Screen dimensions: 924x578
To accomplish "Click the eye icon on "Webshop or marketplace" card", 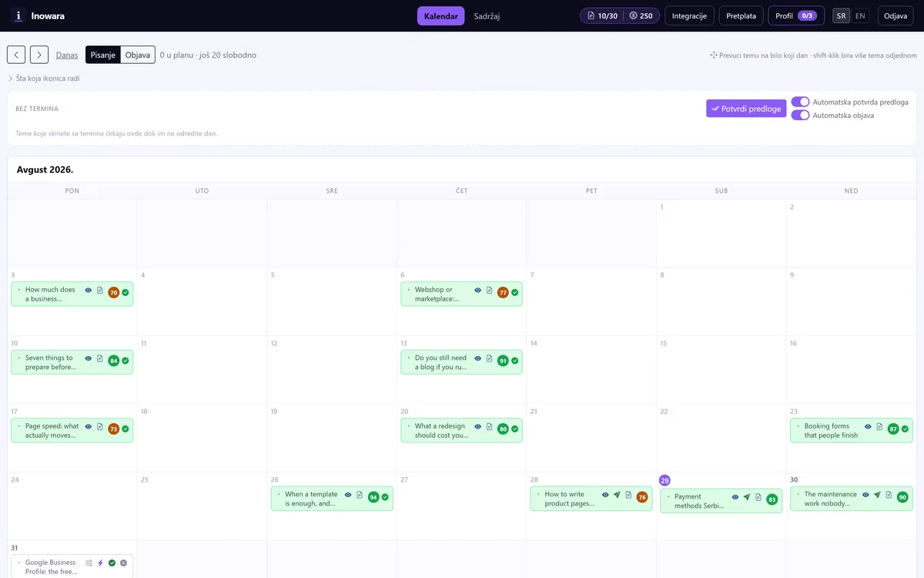I will click(x=478, y=291).
